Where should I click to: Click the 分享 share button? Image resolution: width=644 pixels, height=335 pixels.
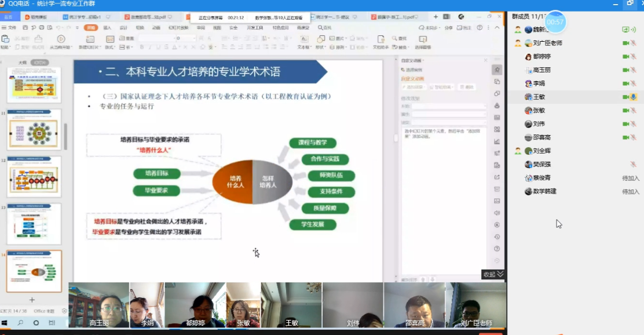pos(448,27)
